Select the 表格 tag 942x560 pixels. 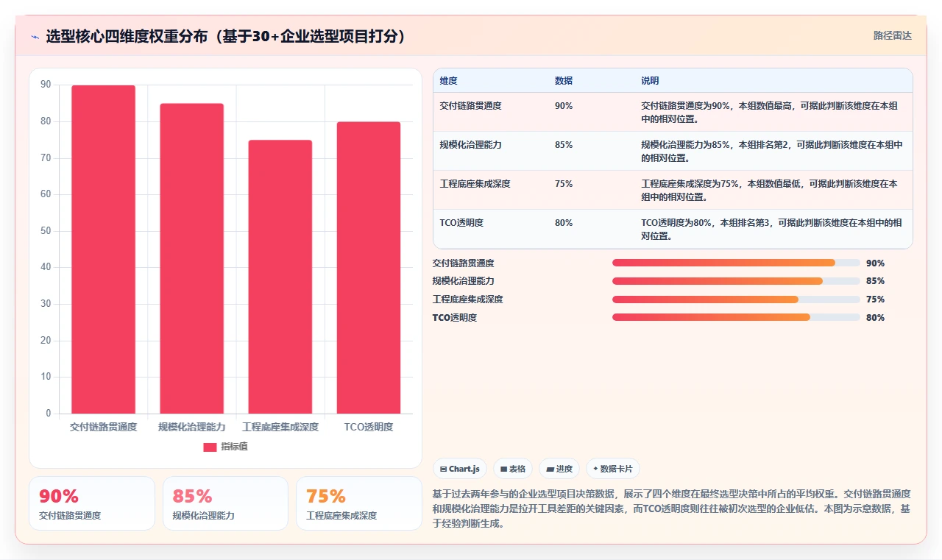[512, 469]
